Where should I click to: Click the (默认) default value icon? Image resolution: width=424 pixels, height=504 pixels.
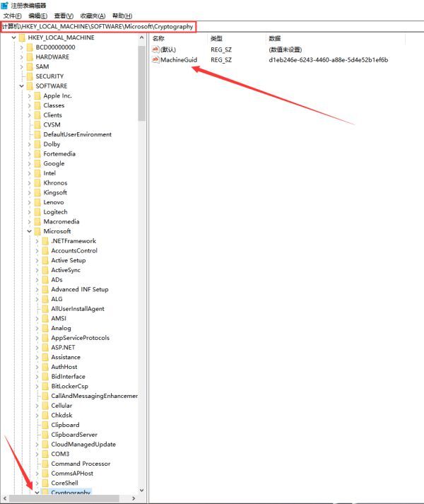tap(155, 49)
